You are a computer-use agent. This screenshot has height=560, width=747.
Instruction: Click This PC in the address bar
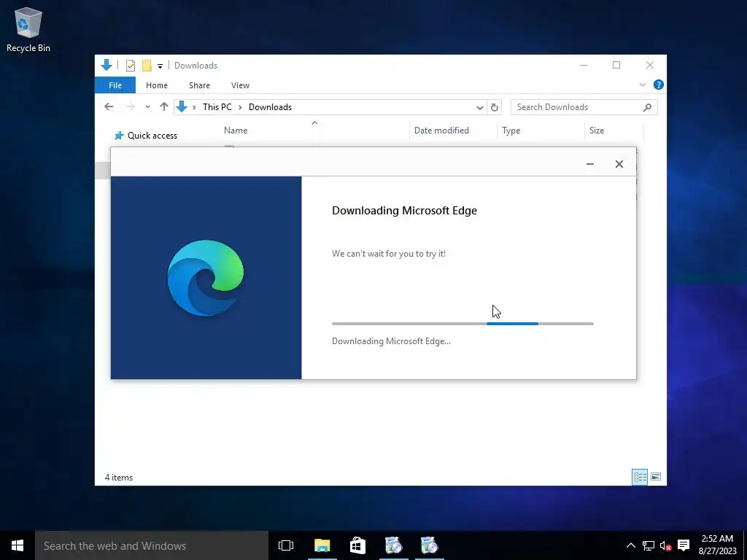click(x=217, y=107)
